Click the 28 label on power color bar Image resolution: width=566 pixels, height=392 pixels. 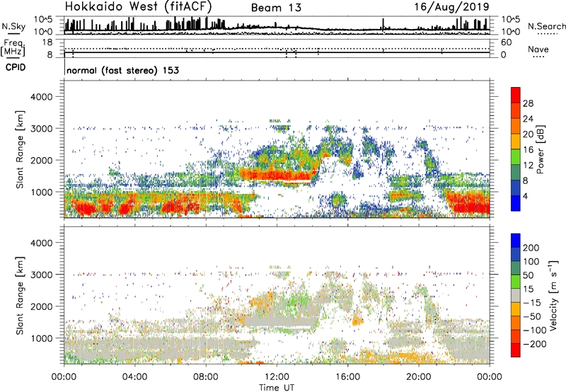point(528,103)
